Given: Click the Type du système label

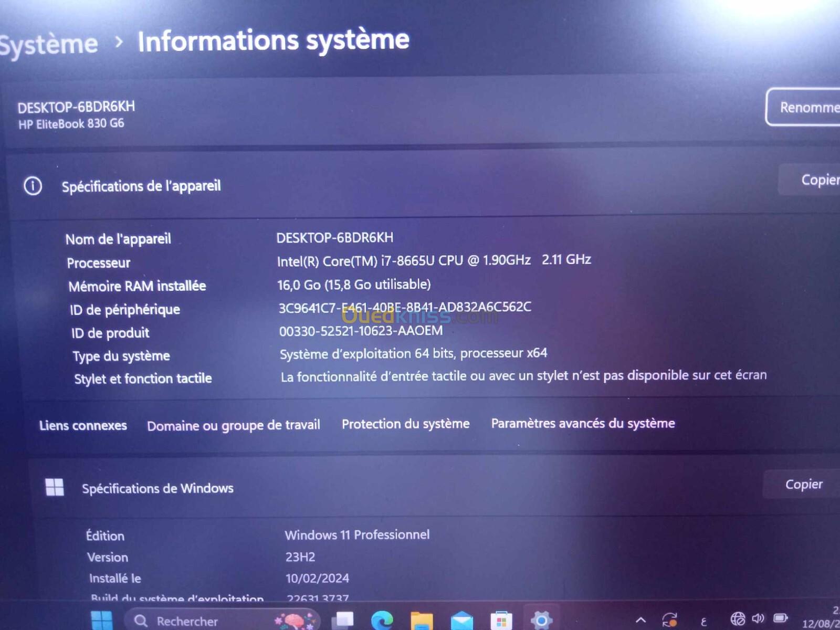Looking at the screenshot, I should click(121, 356).
